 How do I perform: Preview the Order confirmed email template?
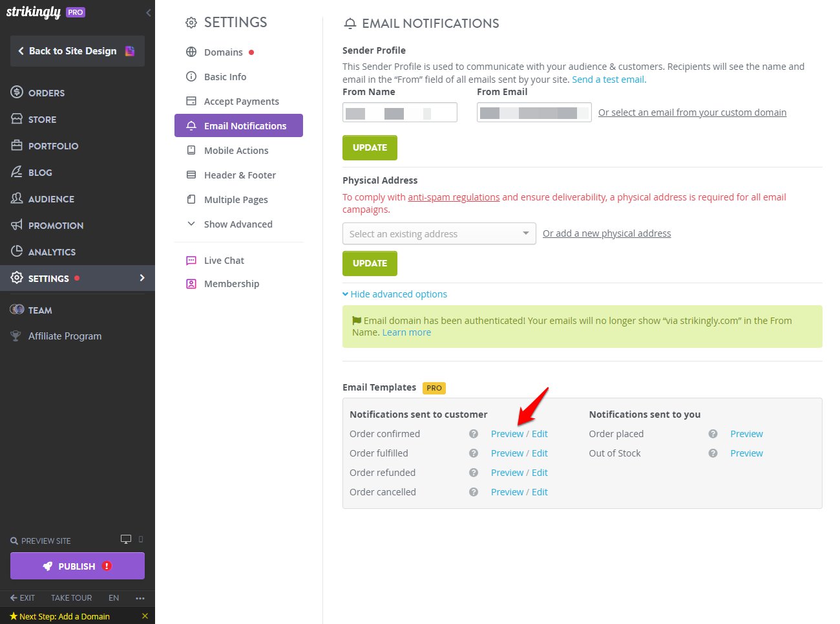pos(507,434)
